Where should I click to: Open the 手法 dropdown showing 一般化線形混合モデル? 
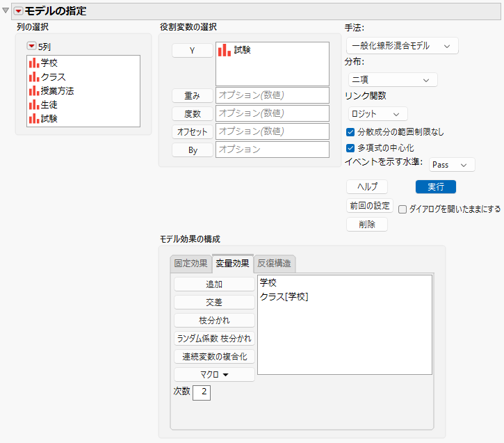click(402, 46)
